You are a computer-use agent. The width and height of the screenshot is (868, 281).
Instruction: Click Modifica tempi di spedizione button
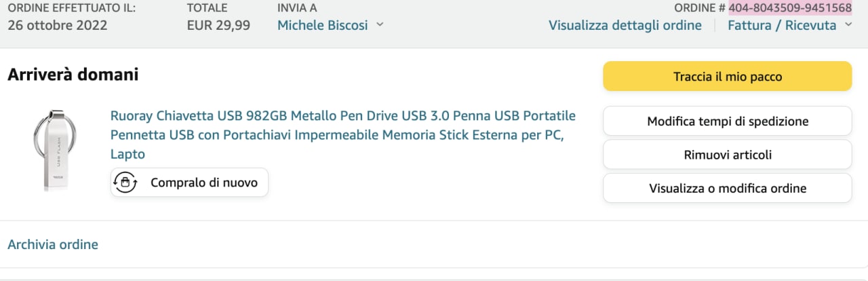(x=727, y=121)
